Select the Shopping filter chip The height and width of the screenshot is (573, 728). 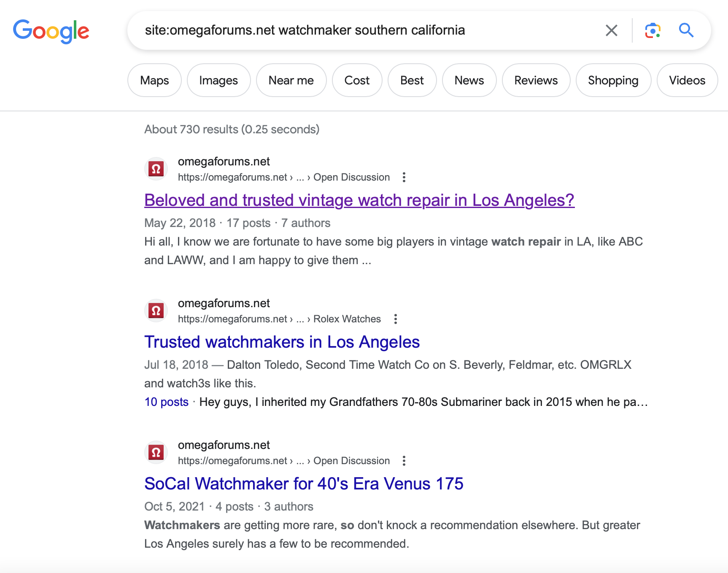pos(613,80)
